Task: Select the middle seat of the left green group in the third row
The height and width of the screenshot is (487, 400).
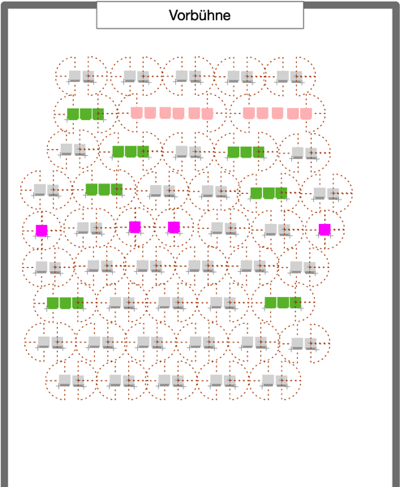Action: click(x=131, y=152)
